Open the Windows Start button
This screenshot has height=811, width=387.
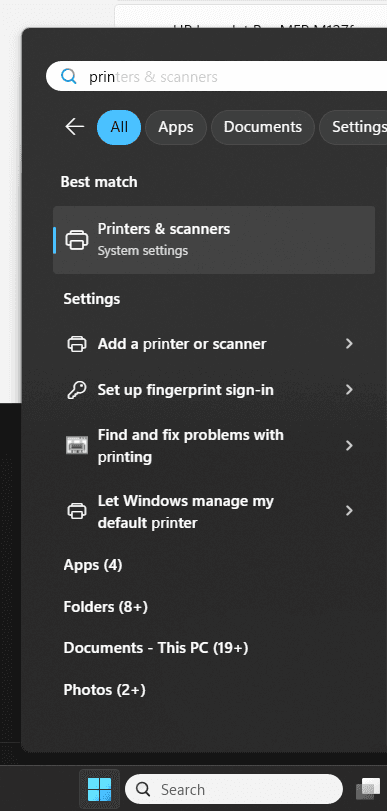pos(99,789)
